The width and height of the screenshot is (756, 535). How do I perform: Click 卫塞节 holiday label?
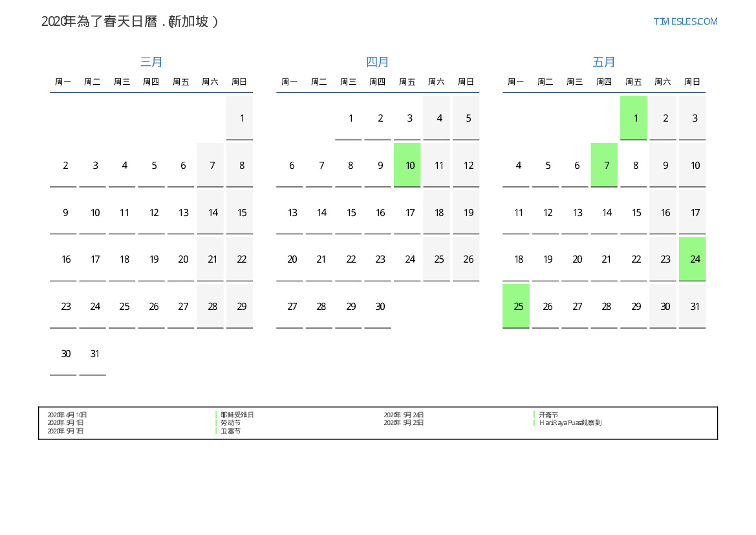[230, 431]
